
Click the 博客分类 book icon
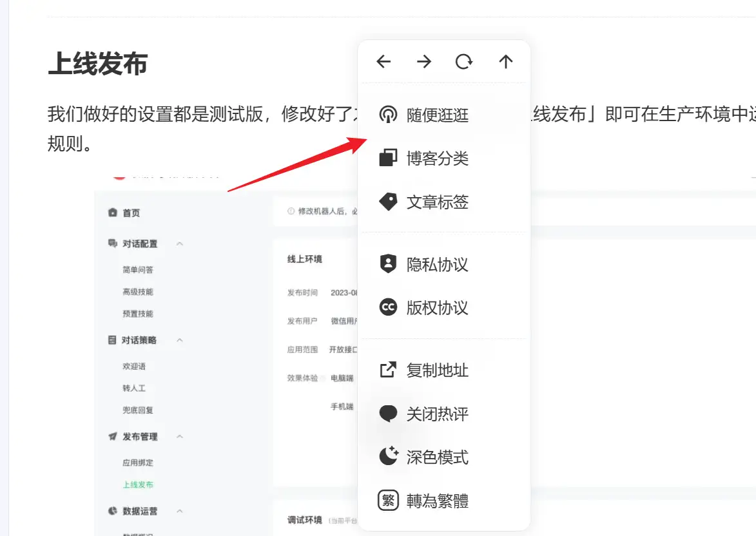tap(388, 158)
